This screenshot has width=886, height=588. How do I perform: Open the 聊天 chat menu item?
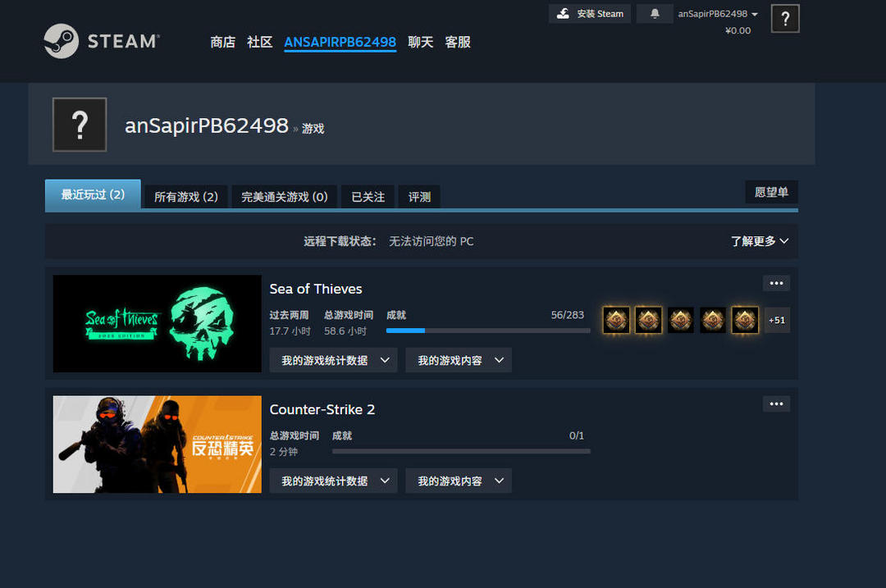420,43
